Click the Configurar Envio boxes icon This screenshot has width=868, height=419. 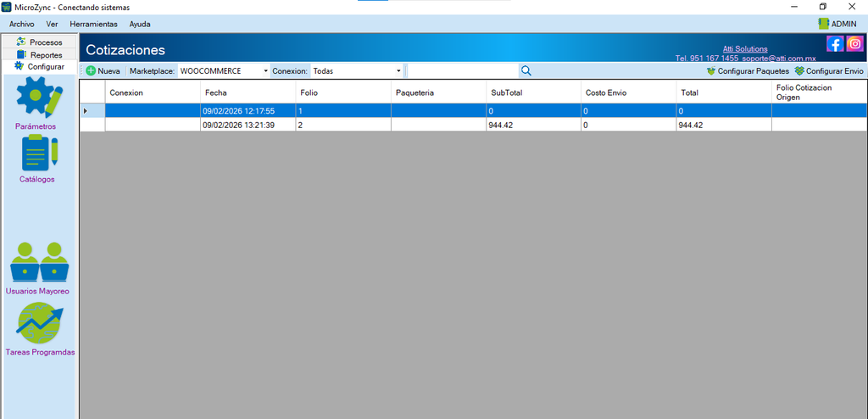tap(799, 71)
